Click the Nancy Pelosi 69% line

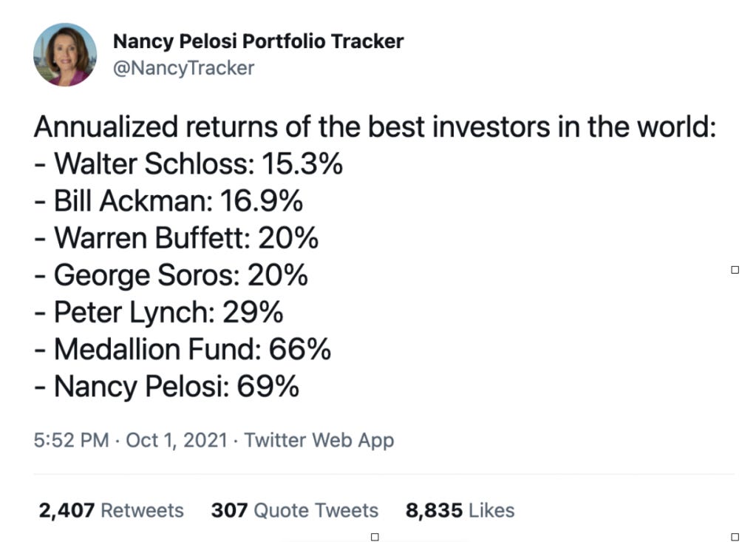(x=166, y=387)
